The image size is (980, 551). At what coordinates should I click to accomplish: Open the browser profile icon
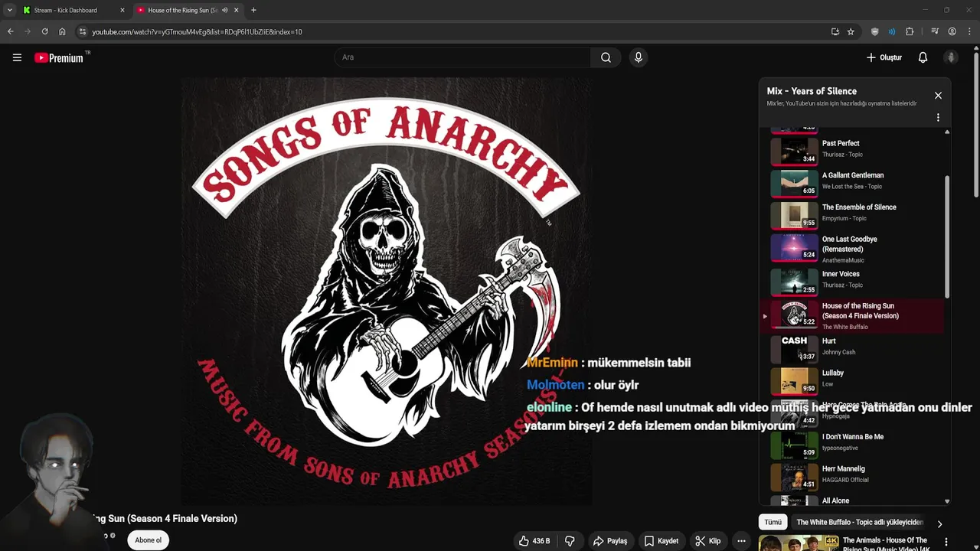click(x=952, y=31)
